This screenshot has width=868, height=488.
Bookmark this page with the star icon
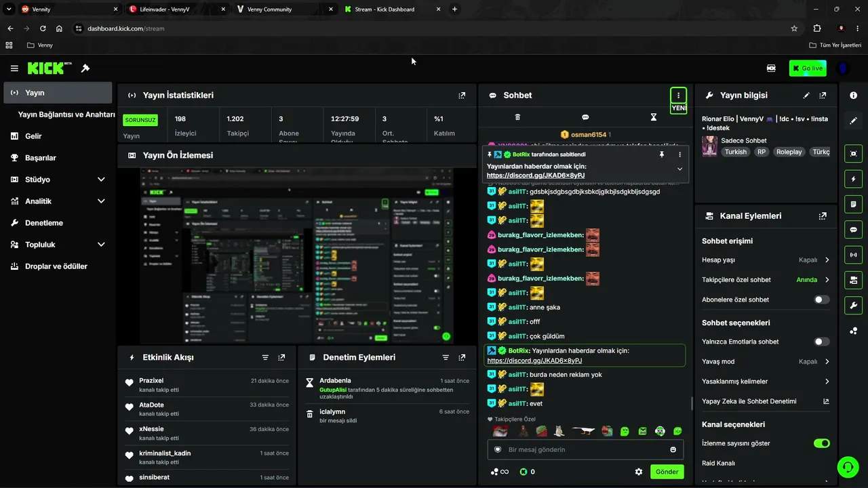pyautogui.click(x=794, y=28)
